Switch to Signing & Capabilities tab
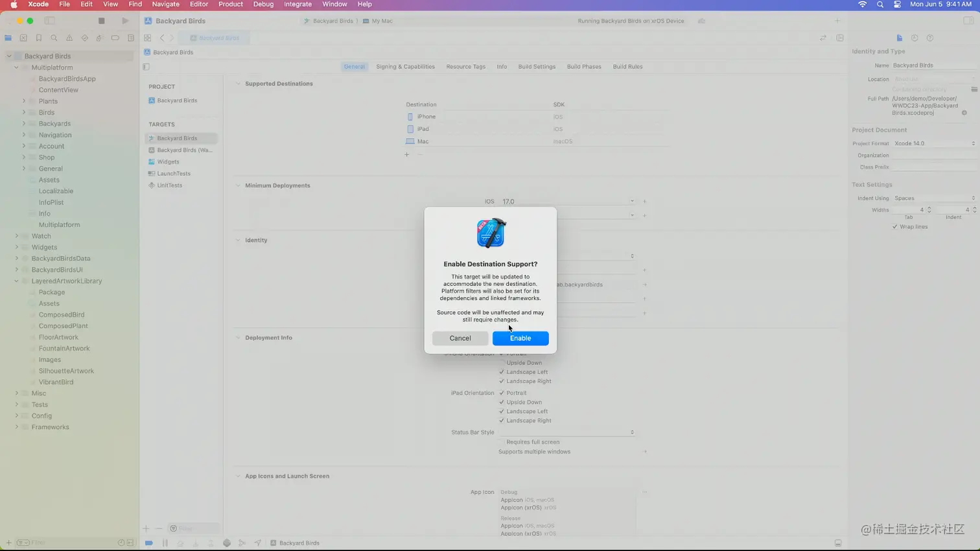Image resolution: width=980 pixels, height=551 pixels. click(405, 67)
